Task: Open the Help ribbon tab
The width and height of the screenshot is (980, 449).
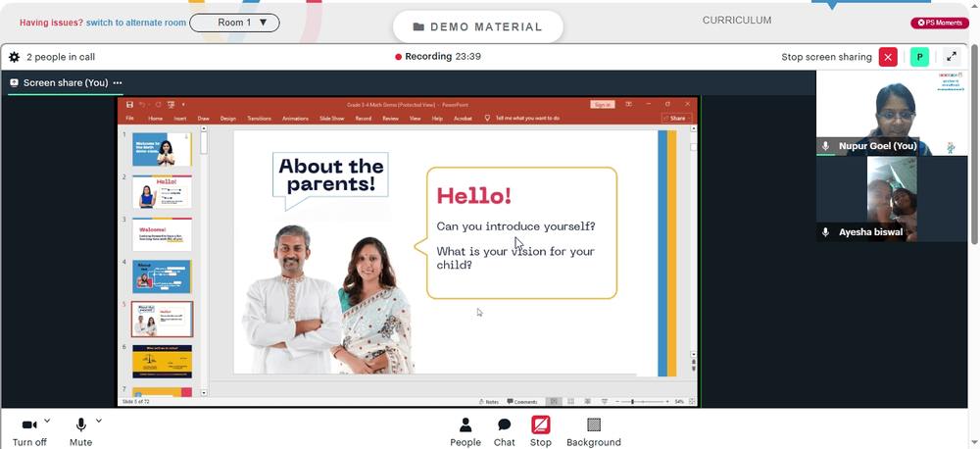Action: pos(437,119)
